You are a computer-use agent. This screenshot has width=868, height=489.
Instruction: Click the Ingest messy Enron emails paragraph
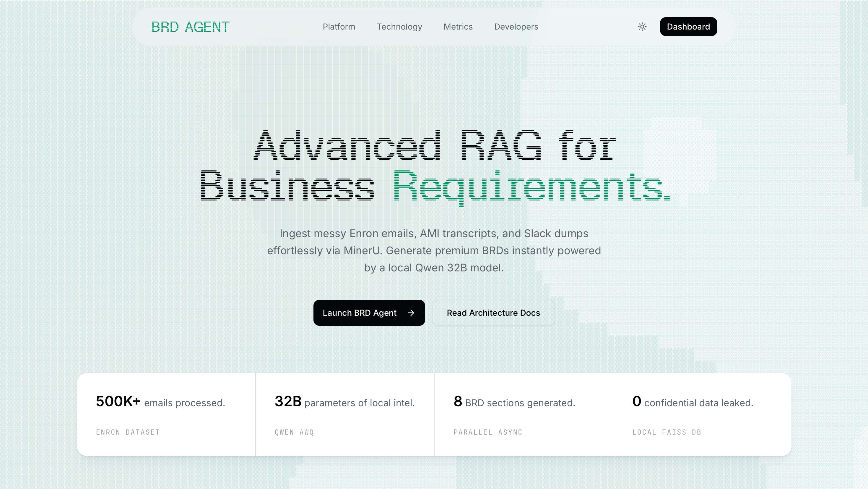(434, 251)
